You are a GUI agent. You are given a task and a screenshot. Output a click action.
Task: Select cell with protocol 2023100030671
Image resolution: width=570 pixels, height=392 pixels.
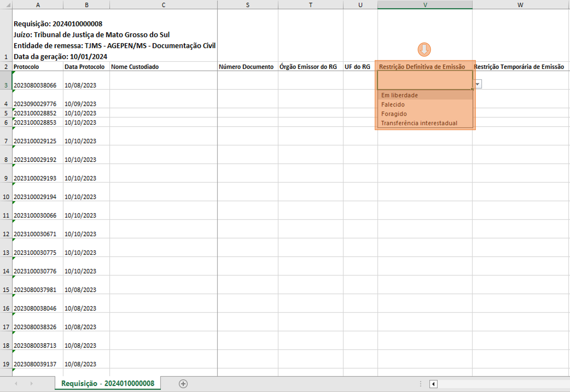tap(38, 229)
